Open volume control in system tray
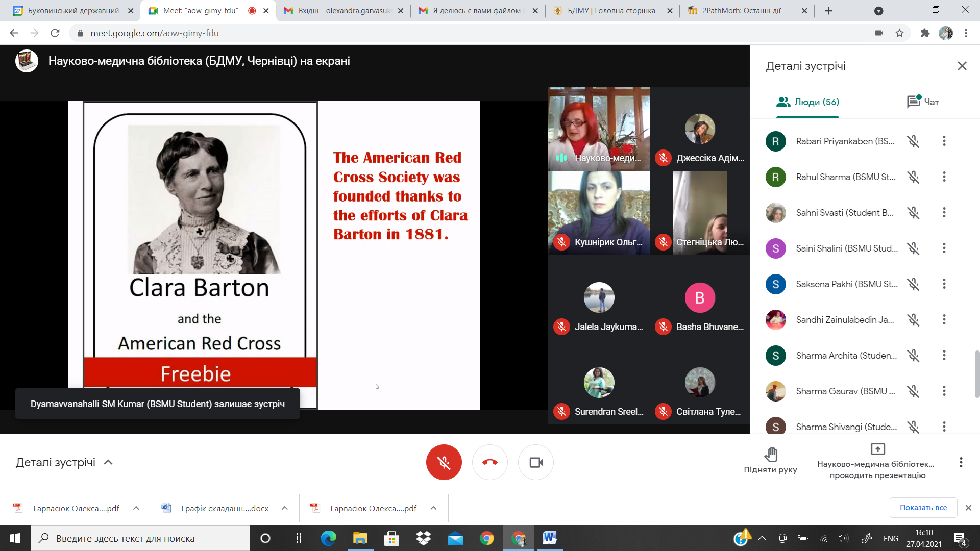Viewport: 980px width, 551px height. click(843, 538)
